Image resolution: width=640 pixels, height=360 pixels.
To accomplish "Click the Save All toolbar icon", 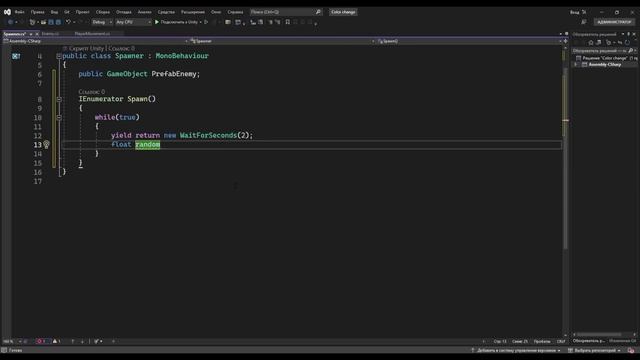I will (58, 22).
